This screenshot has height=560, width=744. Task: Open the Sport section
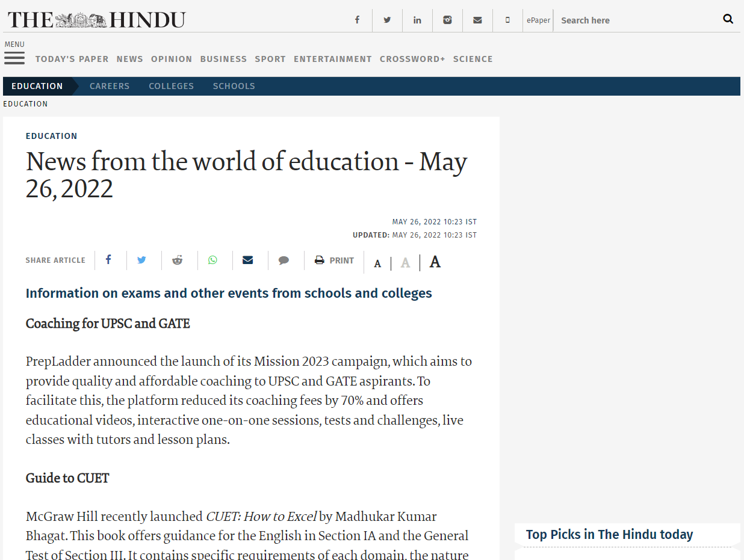pos(270,59)
